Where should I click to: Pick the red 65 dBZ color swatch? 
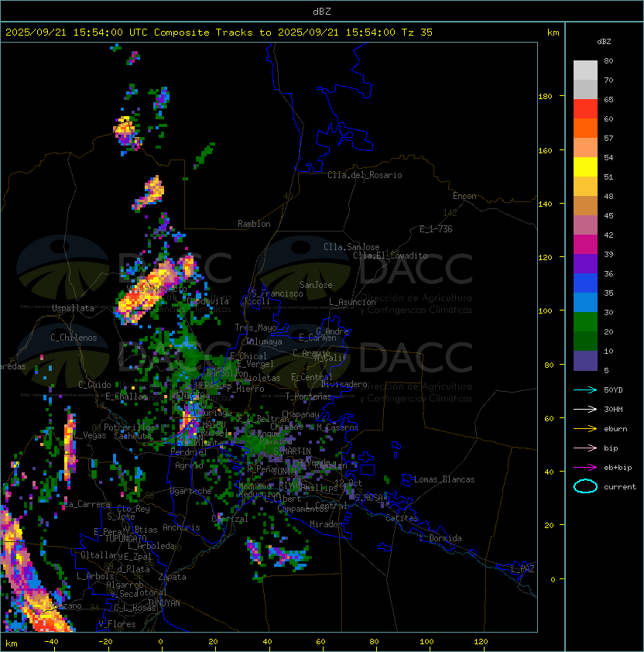[585, 109]
